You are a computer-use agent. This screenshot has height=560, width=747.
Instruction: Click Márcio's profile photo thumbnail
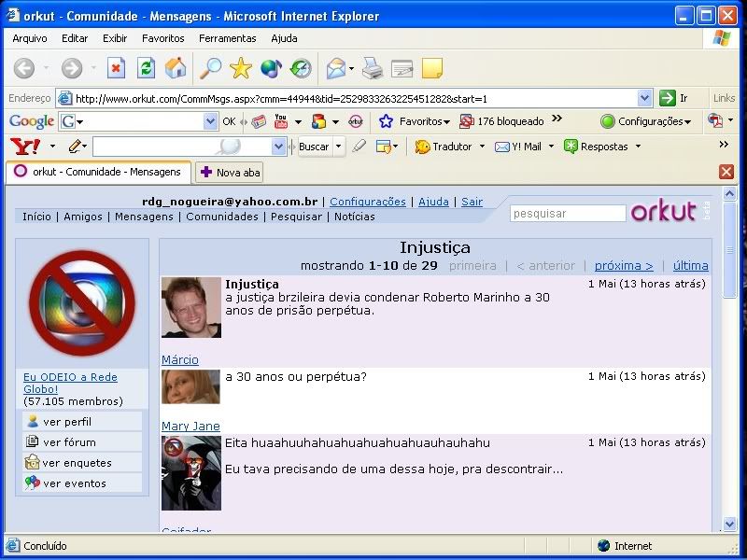click(x=191, y=307)
